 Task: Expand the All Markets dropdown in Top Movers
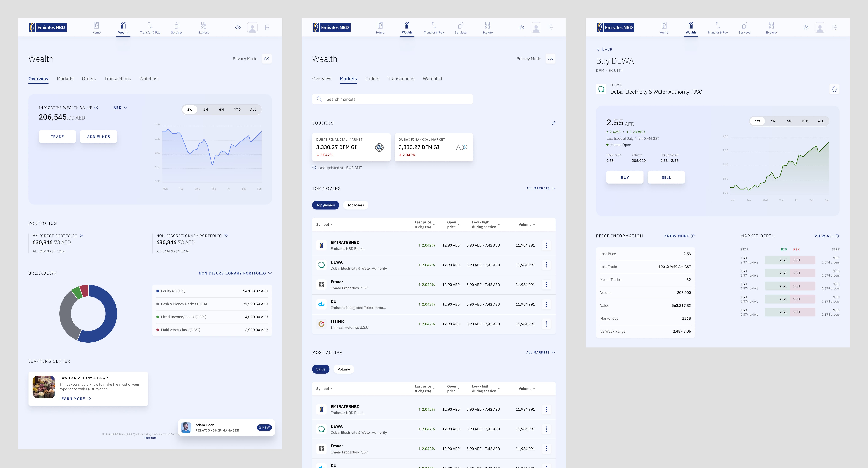tap(541, 188)
